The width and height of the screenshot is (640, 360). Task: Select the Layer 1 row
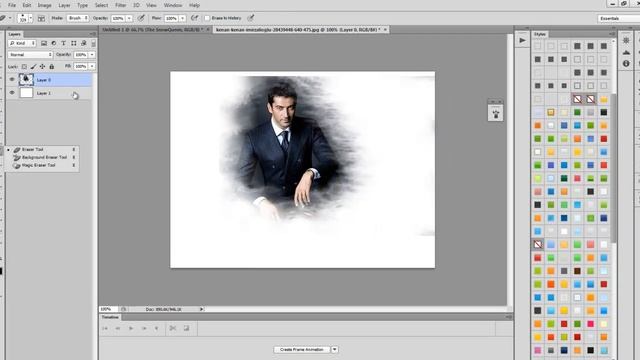point(49,93)
